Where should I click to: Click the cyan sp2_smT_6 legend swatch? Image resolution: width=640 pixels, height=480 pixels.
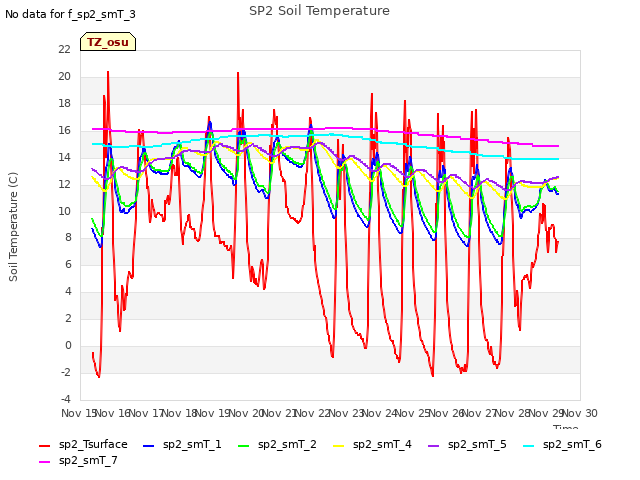529,446
